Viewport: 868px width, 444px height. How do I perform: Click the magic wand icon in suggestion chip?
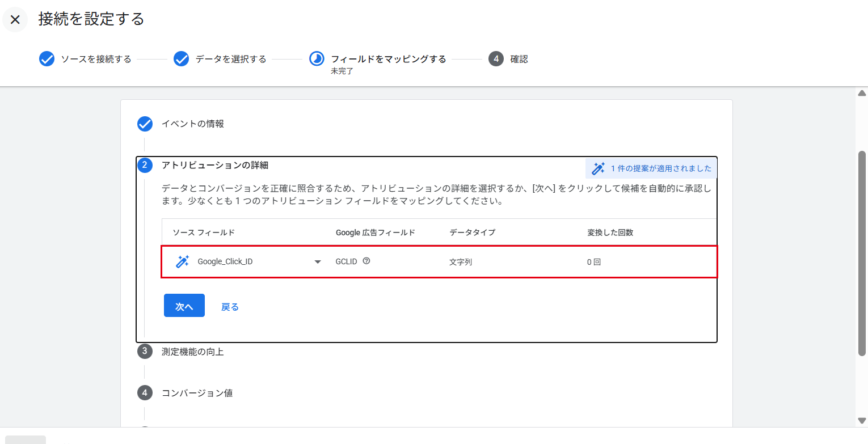(599, 168)
